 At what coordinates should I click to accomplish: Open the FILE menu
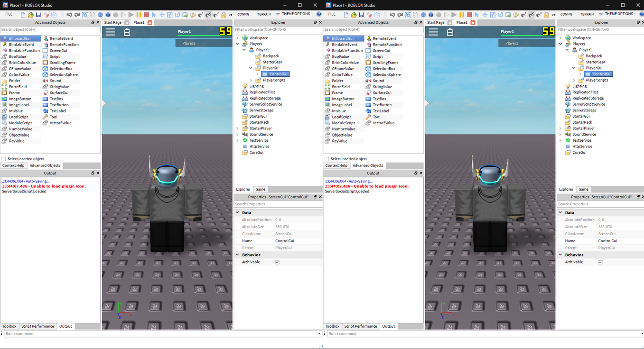pyautogui.click(x=8, y=14)
